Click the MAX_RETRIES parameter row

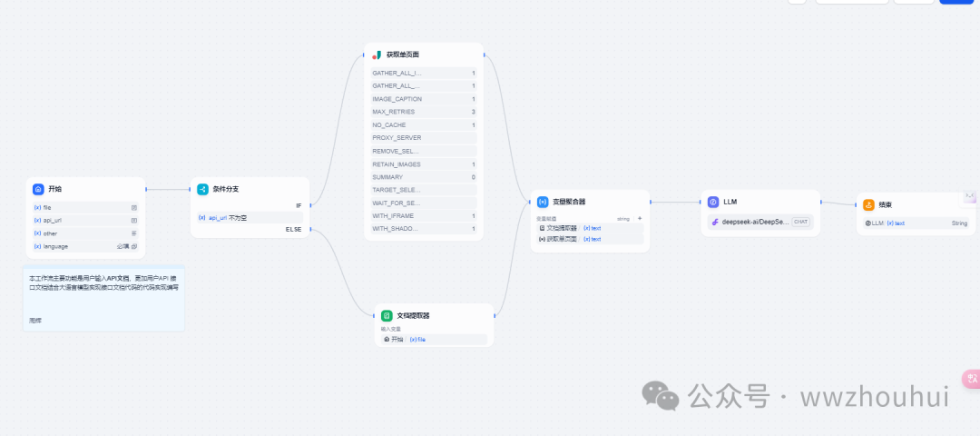(x=424, y=112)
